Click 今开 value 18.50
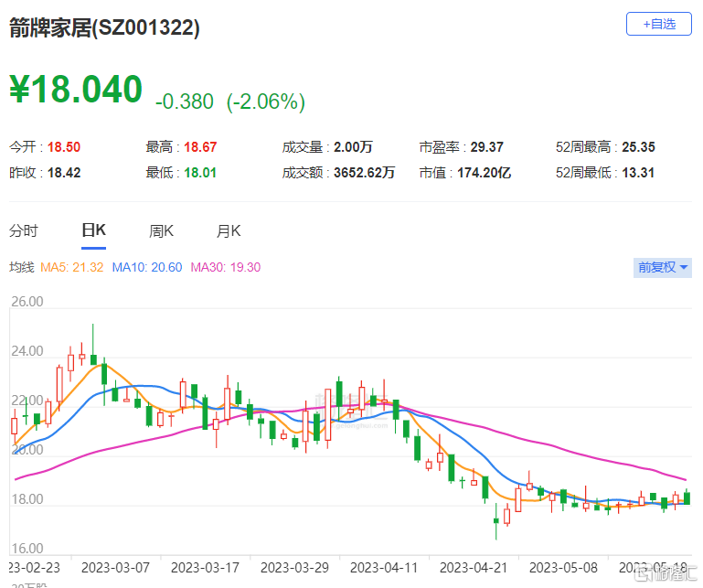Image resolution: width=703 pixels, height=588 pixels. coord(64,147)
